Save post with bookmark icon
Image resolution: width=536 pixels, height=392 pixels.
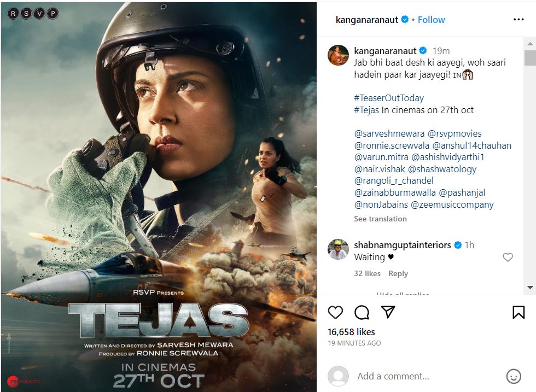tap(518, 312)
